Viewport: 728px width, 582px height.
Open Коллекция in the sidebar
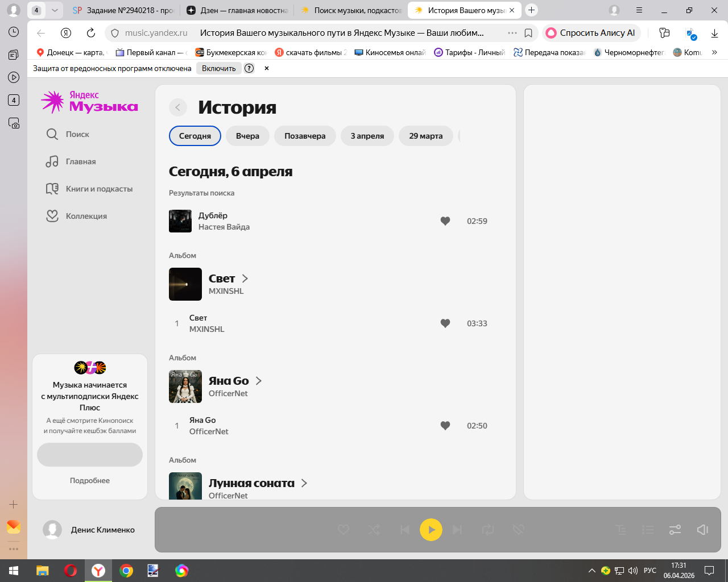tap(76, 216)
